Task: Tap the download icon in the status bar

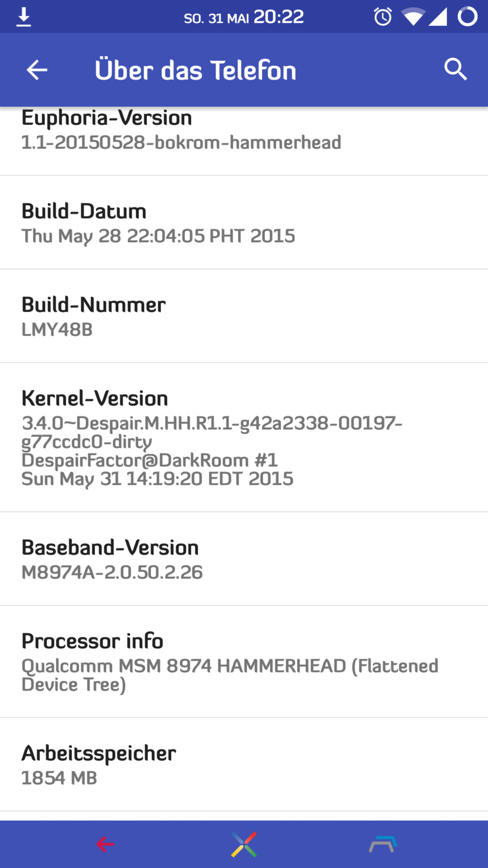Action: tap(23, 17)
